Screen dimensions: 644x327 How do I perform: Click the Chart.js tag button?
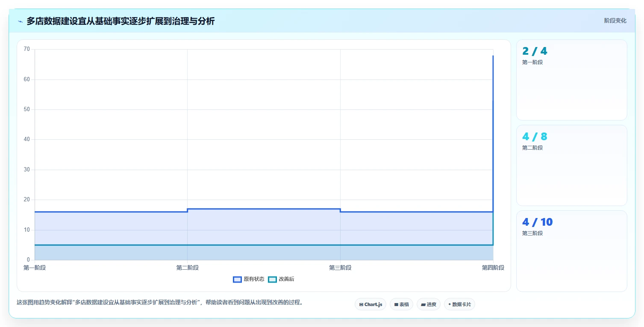pos(371,304)
